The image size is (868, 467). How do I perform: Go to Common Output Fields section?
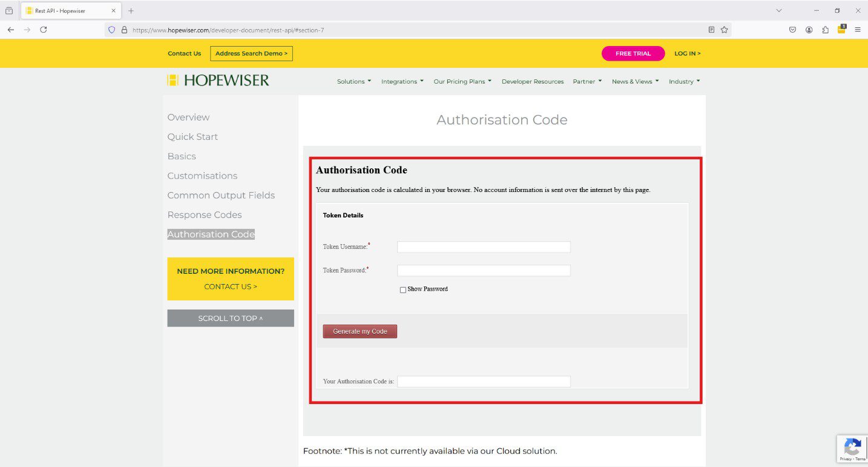coord(221,195)
